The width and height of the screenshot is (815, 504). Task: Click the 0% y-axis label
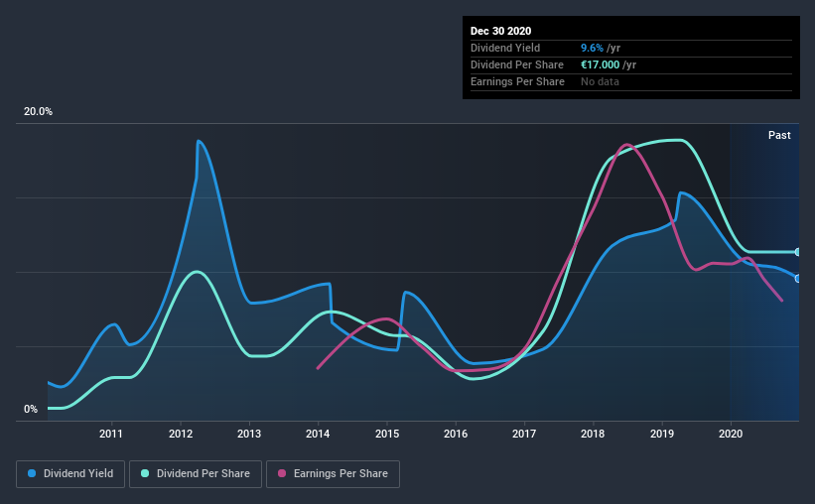coord(31,410)
